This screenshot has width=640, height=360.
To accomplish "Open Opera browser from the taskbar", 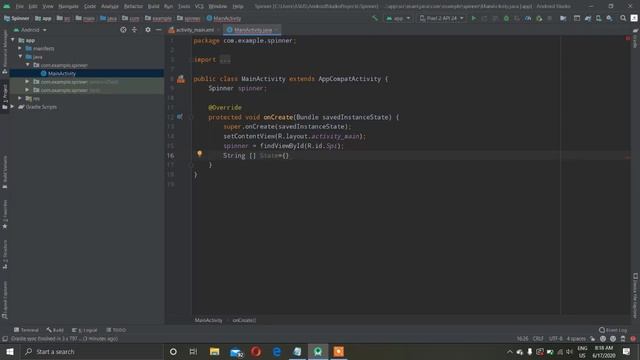I will point(256,351).
